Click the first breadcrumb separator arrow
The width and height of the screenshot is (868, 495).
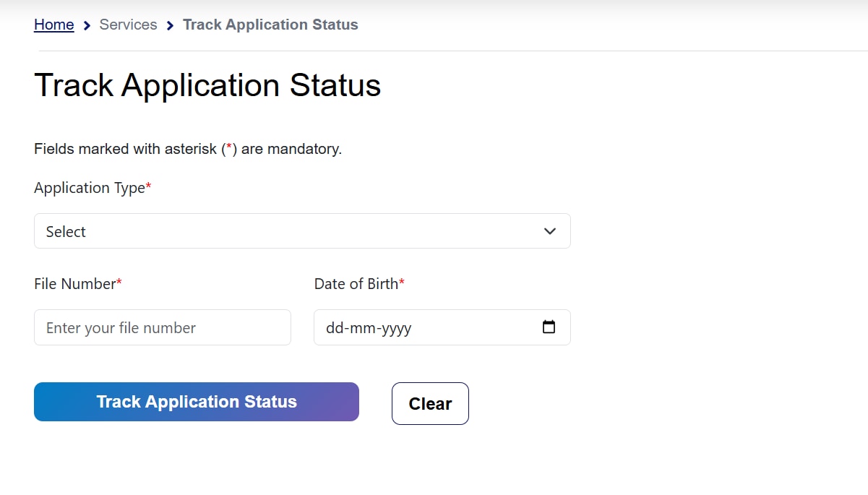[88, 25]
